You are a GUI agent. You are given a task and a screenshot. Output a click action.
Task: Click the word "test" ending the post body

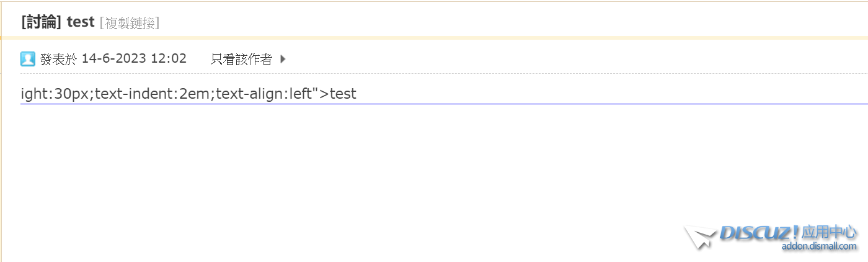tap(343, 94)
